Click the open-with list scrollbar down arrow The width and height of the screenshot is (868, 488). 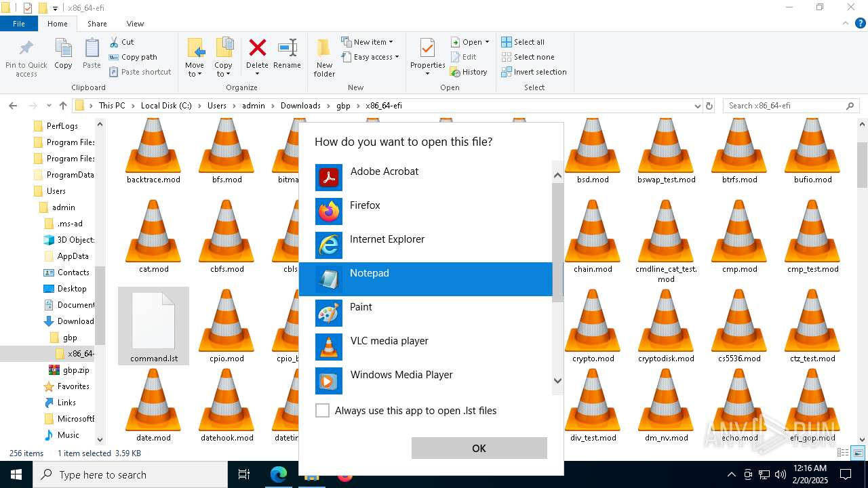[557, 380]
